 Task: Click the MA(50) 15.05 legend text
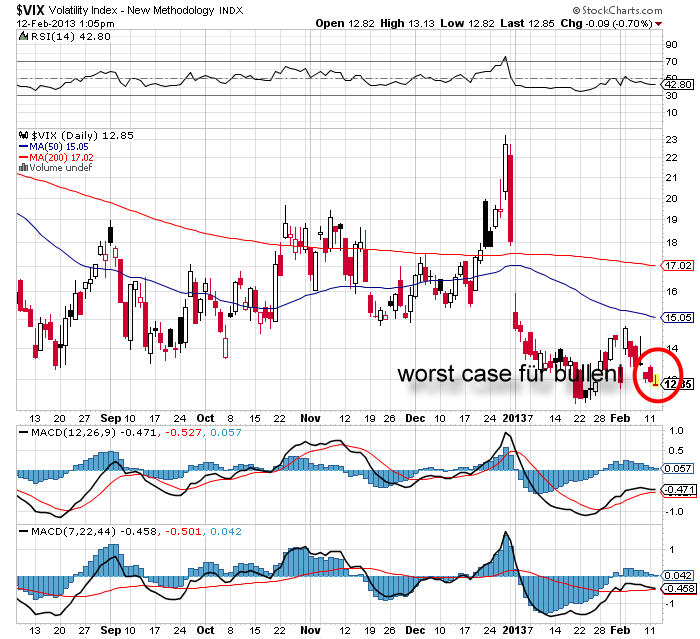point(58,146)
